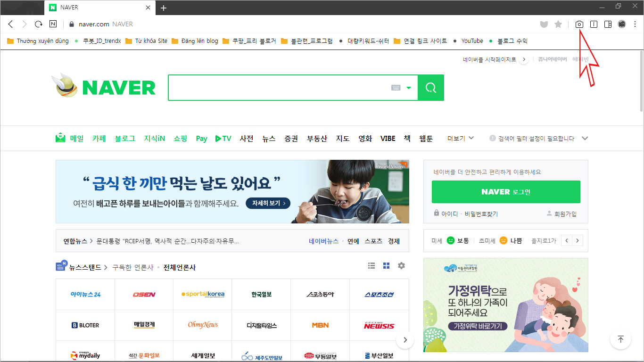Open a new tab with plus button
The height and width of the screenshot is (362, 644).
(x=164, y=8)
